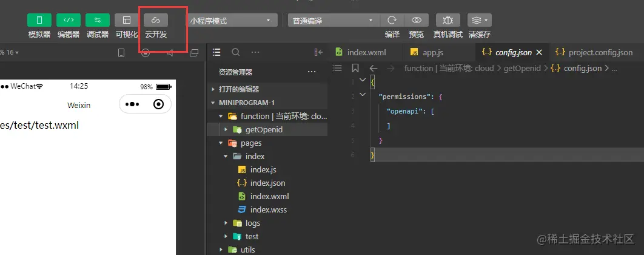The height and width of the screenshot is (255, 644).
Task: Open 资源管理器 panel more actions dots
Action: (x=312, y=72)
